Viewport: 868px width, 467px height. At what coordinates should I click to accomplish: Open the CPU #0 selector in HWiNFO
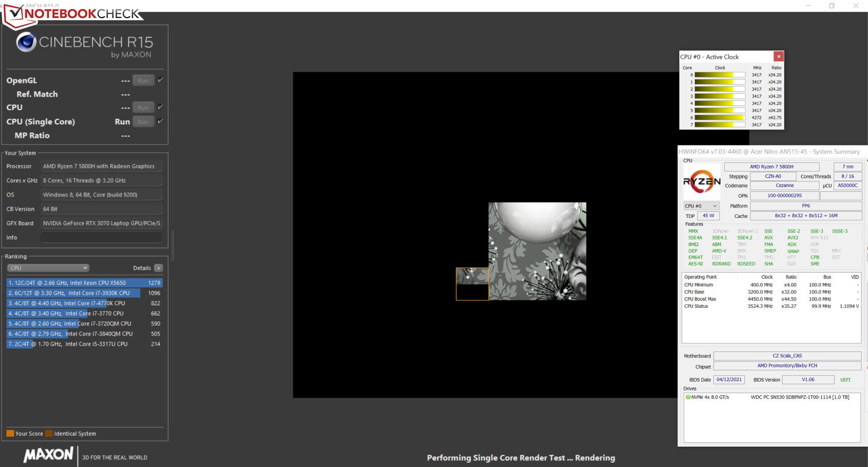701,206
